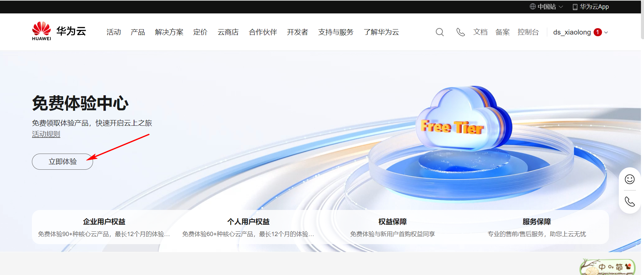Click the input method toolbar icon
644x275 pixels.
pos(607,267)
